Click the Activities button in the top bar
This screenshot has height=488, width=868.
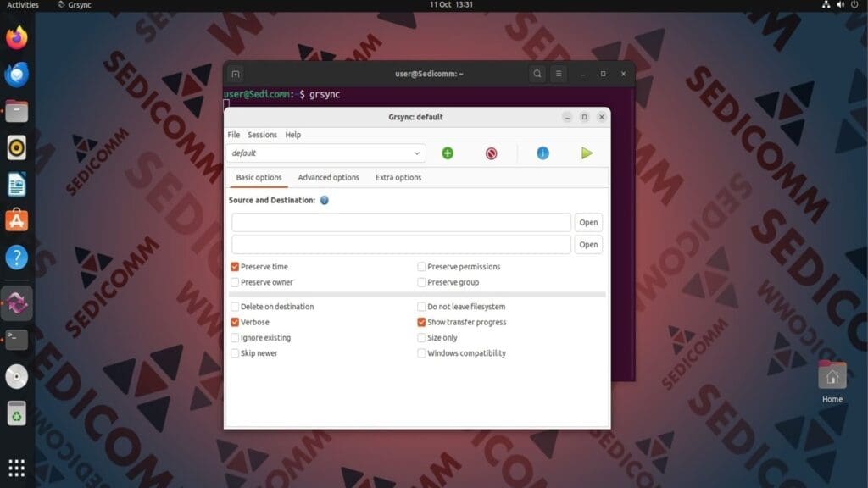[23, 4]
